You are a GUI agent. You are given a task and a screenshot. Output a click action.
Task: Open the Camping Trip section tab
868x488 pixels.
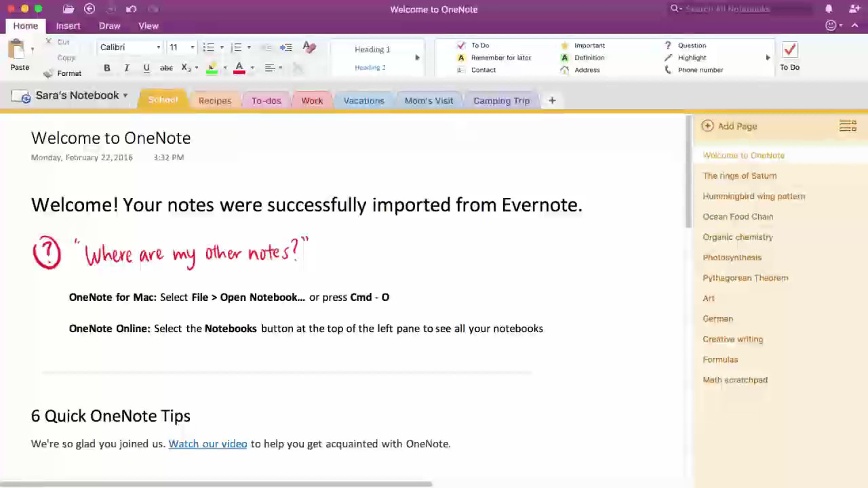click(x=501, y=100)
